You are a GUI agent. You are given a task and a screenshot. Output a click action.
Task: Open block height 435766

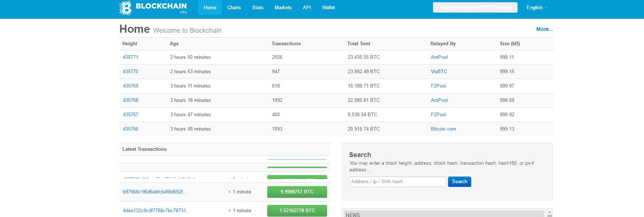click(x=130, y=129)
